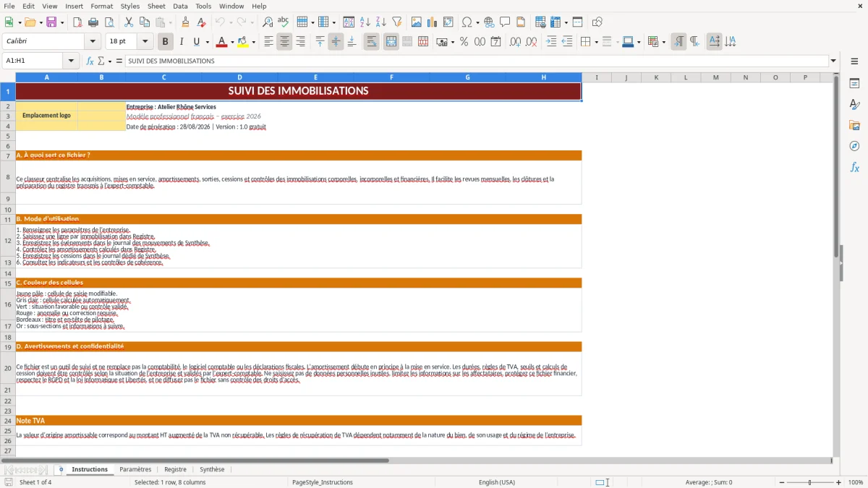
Task: Click Sort Ascending icon
Action: [x=365, y=22]
